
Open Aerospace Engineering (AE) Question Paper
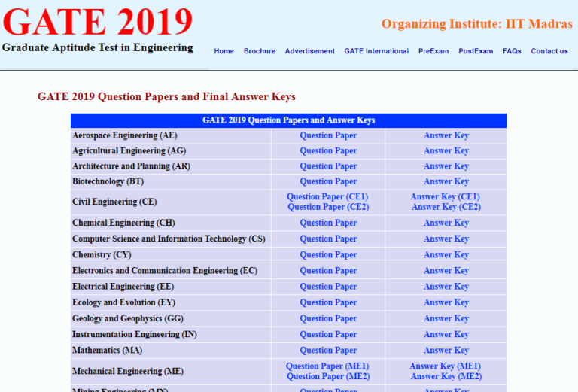click(x=328, y=135)
